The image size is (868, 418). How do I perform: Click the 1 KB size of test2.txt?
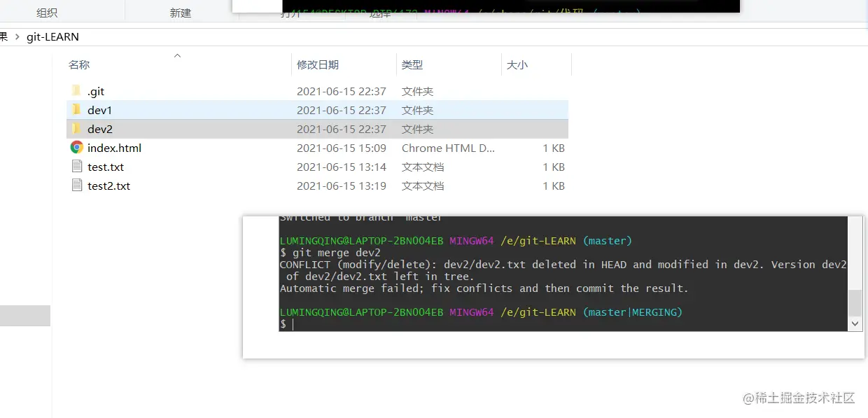(x=554, y=186)
